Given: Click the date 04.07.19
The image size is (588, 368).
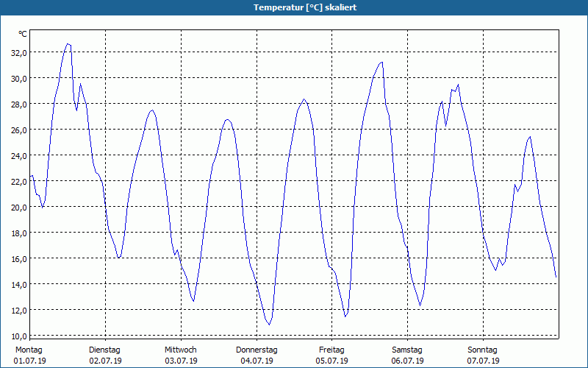Looking at the screenshot, I should [257, 361].
